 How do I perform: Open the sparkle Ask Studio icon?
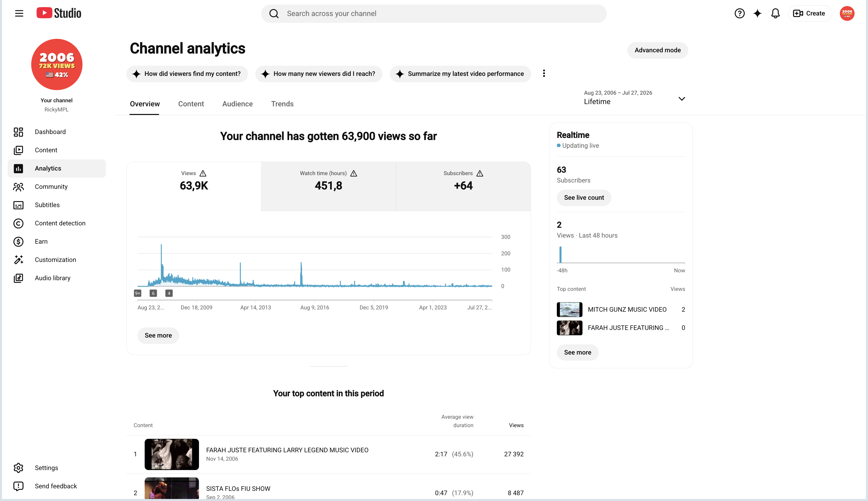757,13
